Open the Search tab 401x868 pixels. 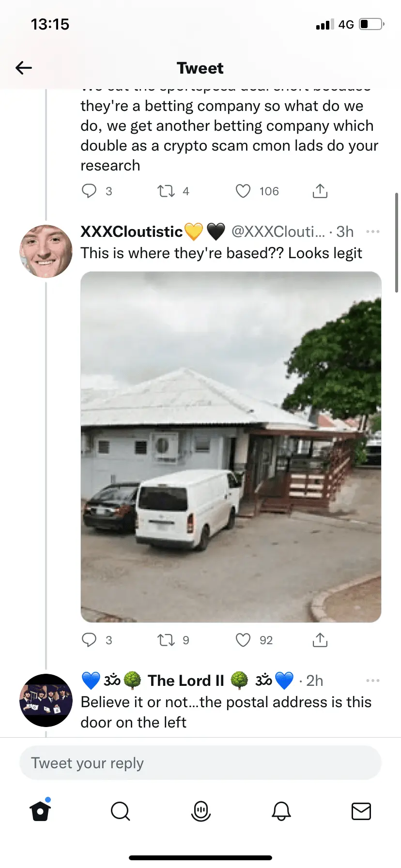120,811
